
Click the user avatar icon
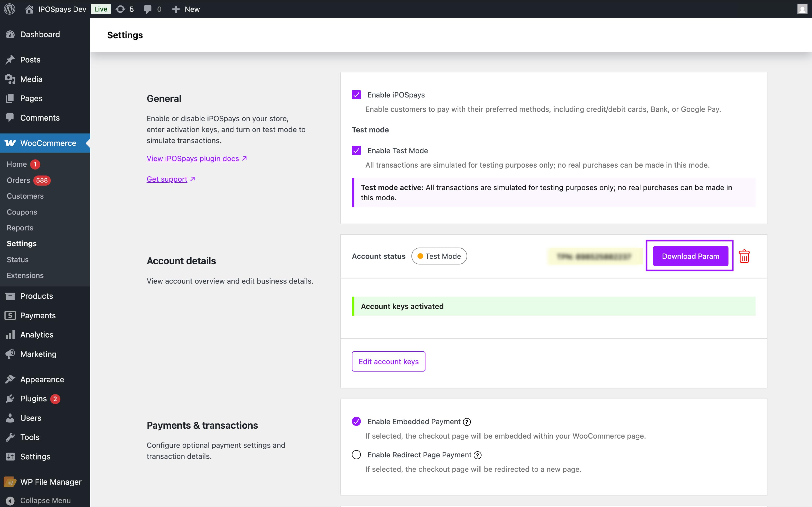pyautogui.click(x=802, y=9)
